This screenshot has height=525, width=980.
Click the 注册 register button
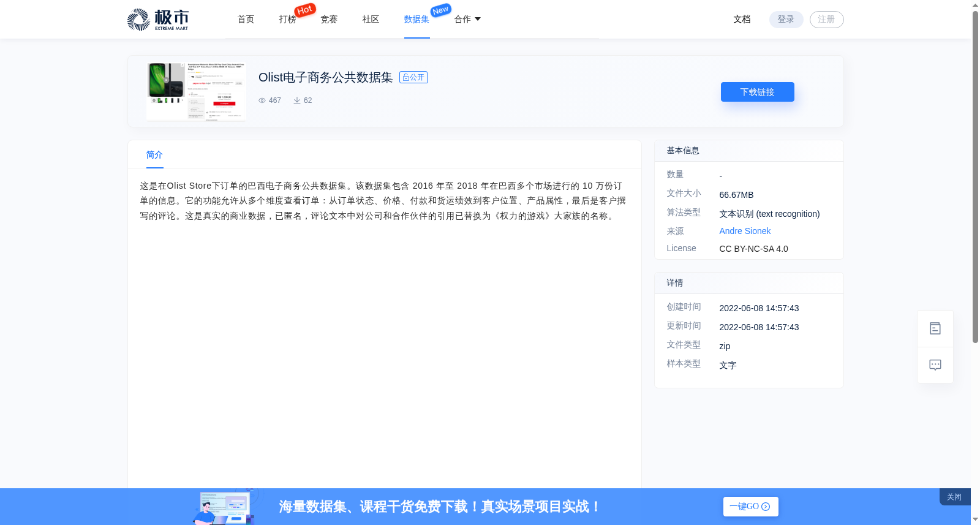pos(826,20)
